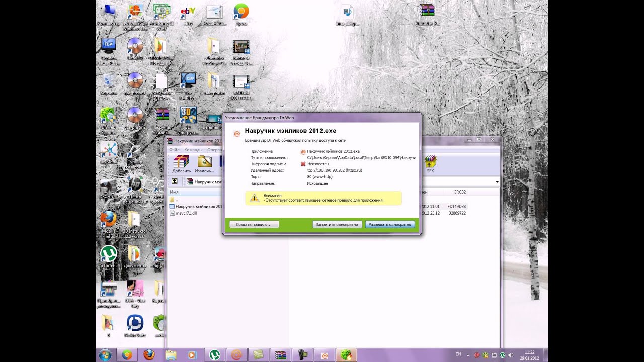The width and height of the screenshot is (644, 362).
Task: Open the Mozilla Firefox desktop shortcut
Action: tap(109, 224)
